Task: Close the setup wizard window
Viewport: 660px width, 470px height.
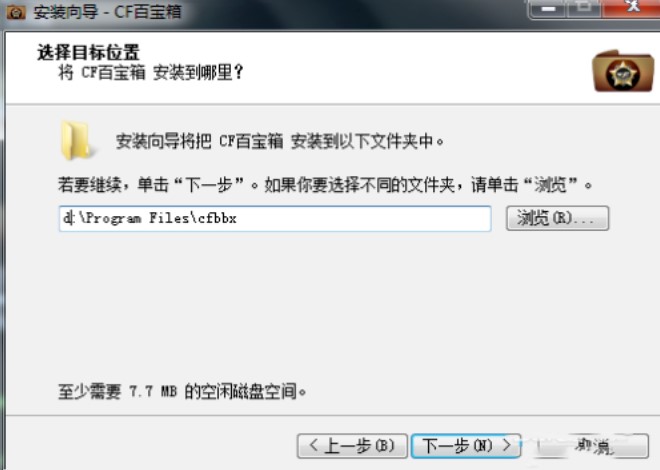Action: click(x=631, y=8)
